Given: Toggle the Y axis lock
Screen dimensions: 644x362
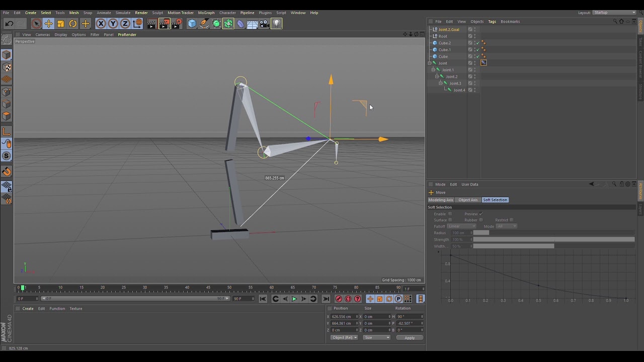Looking at the screenshot, I should [x=113, y=24].
